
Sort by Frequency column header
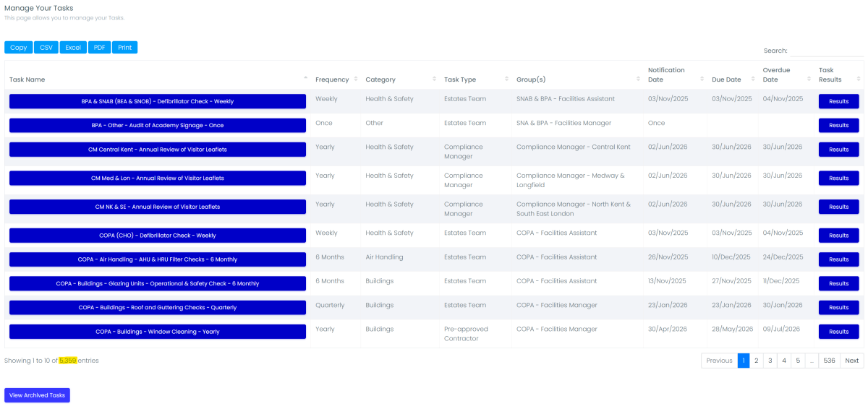[332, 79]
